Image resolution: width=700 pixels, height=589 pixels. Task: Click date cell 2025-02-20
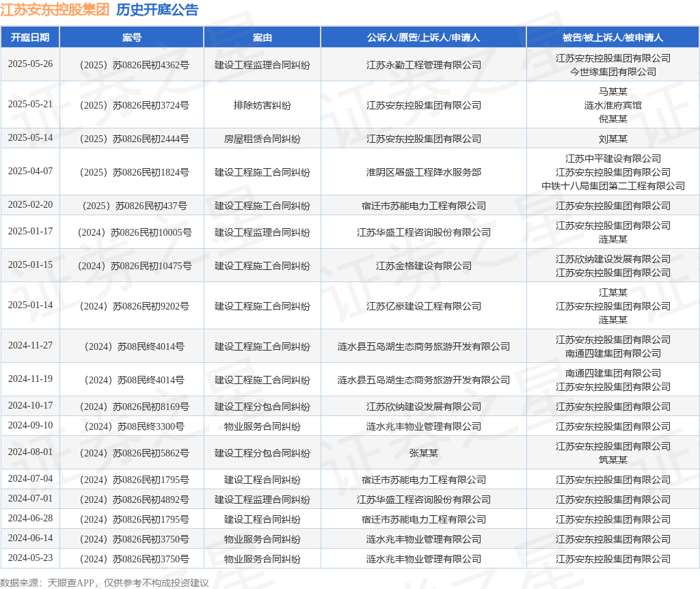click(30, 204)
